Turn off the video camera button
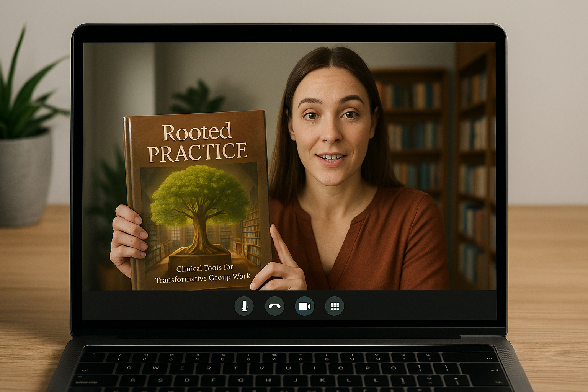The width and height of the screenshot is (588, 392). (305, 306)
